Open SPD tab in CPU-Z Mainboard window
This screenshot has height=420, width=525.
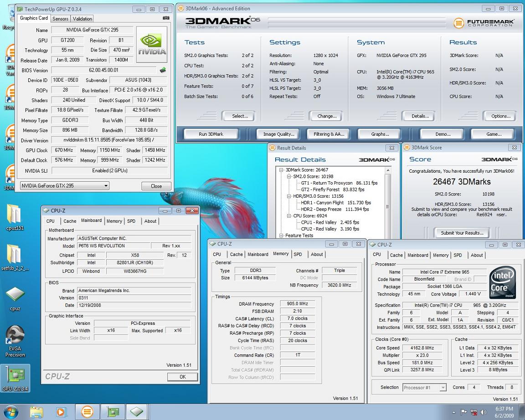pos(131,221)
